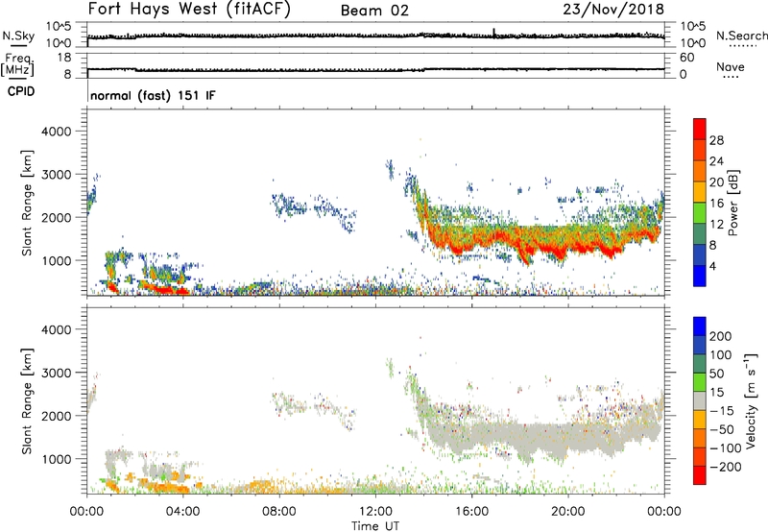Screen dimensions: 768x532
Task: Click the 16:00 label on the time axis
Action: click(x=471, y=512)
